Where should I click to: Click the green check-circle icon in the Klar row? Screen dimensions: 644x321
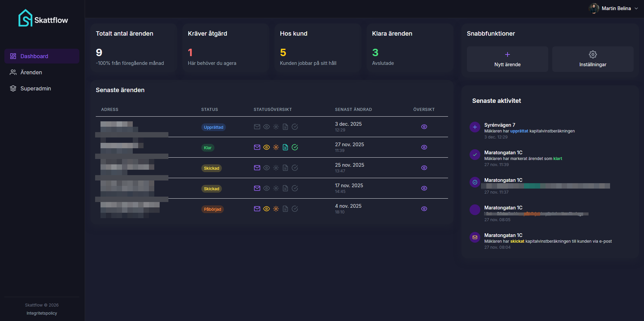tap(295, 147)
